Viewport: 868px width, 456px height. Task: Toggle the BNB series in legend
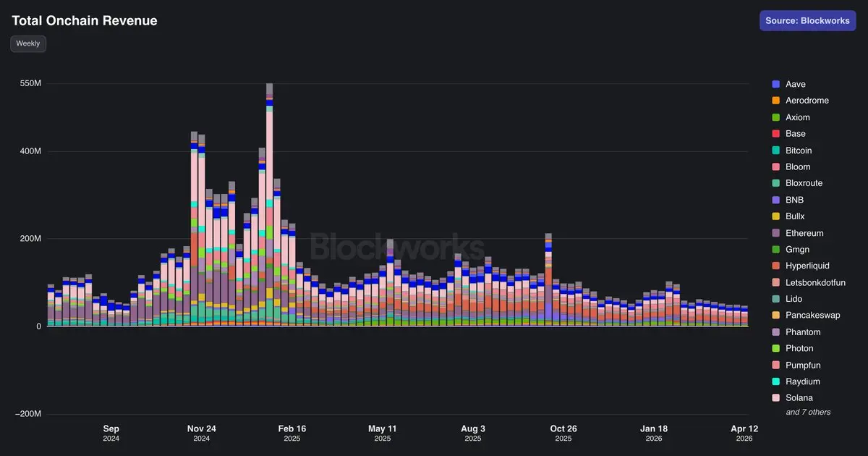point(788,200)
